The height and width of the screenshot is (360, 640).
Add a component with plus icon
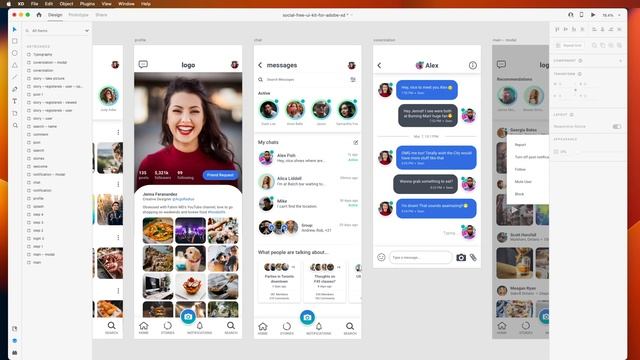[x=620, y=60]
